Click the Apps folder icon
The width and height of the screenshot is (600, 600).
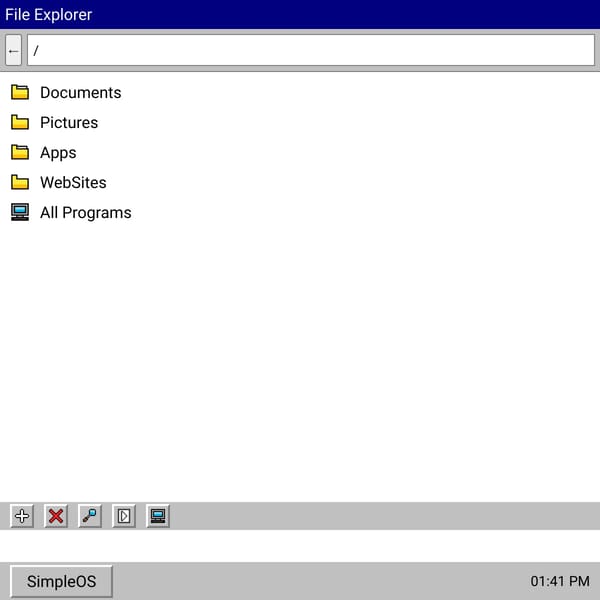pos(20,152)
